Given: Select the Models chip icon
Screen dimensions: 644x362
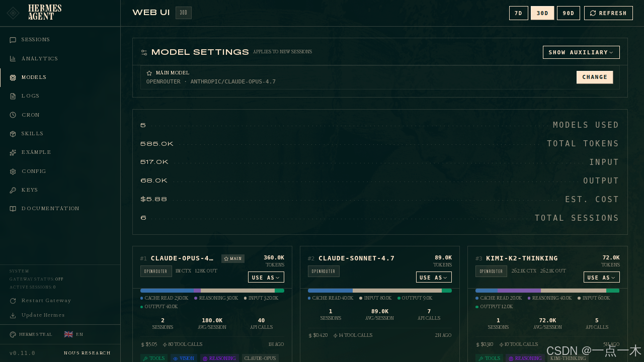Looking at the screenshot, I should coord(13,77).
